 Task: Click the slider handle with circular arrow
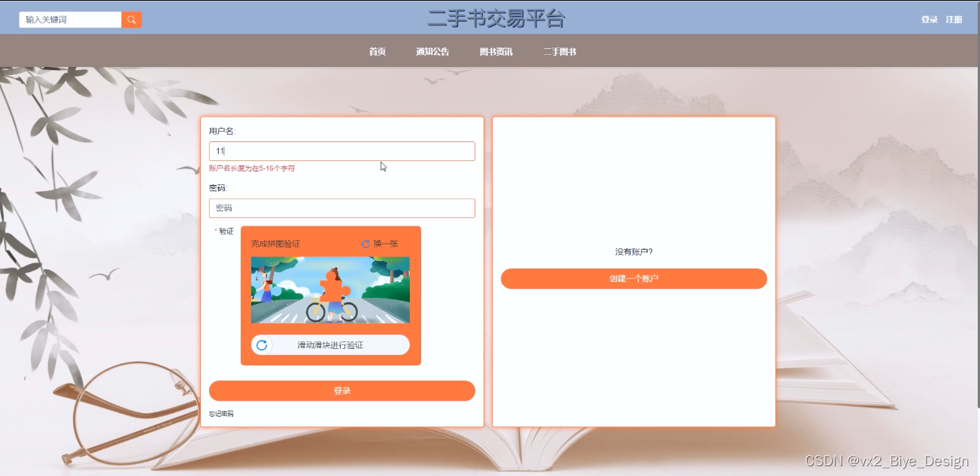[x=262, y=345]
